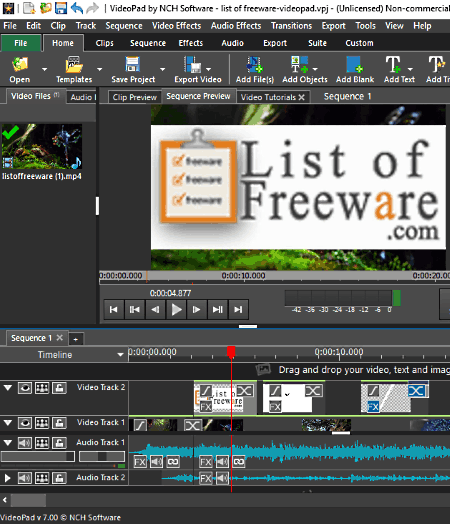Mute Audio Track 2 speaker toggle

pyautogui.click(x=25, y=478)
